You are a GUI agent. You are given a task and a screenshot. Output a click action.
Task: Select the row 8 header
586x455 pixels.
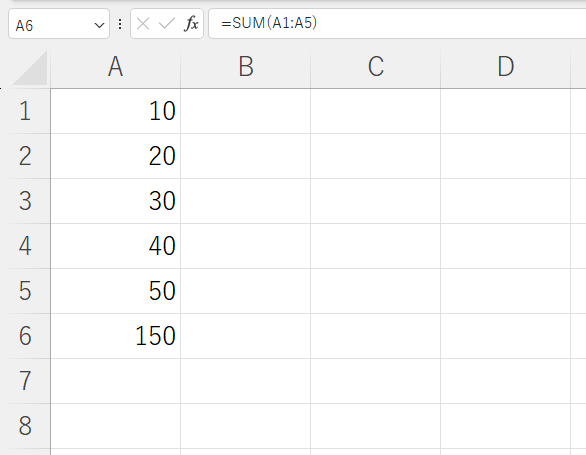[25, 426]
